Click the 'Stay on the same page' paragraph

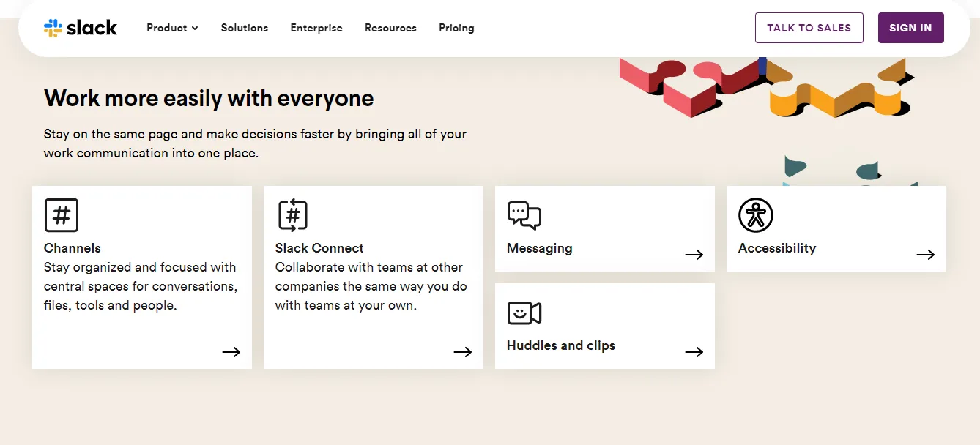[x=255, y=143]
